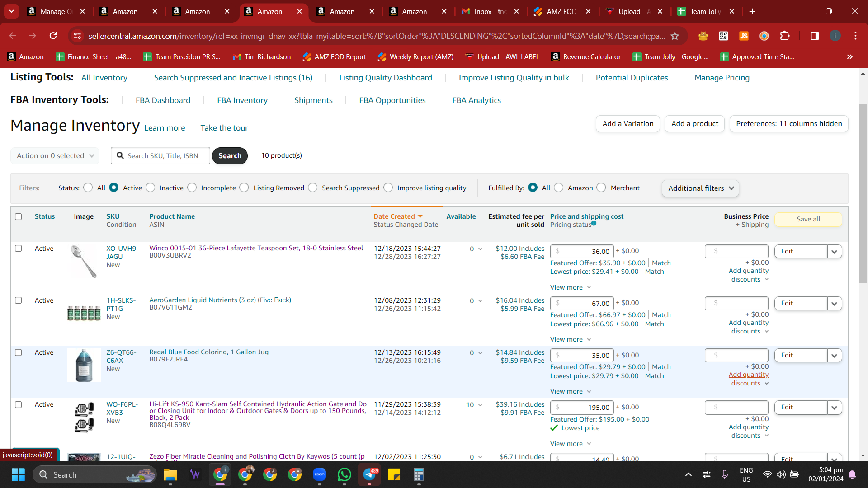Open Calculator from the taskbar
The image size is (868, 488).
(x=419, y=474)
